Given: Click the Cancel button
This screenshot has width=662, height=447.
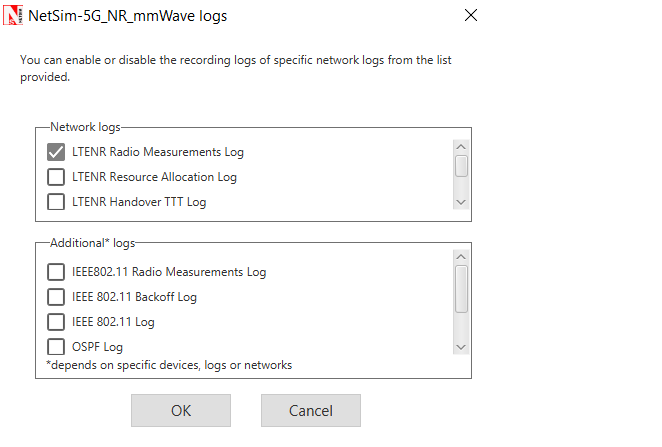Looking at the screenshot, I should tap(311, 411).
